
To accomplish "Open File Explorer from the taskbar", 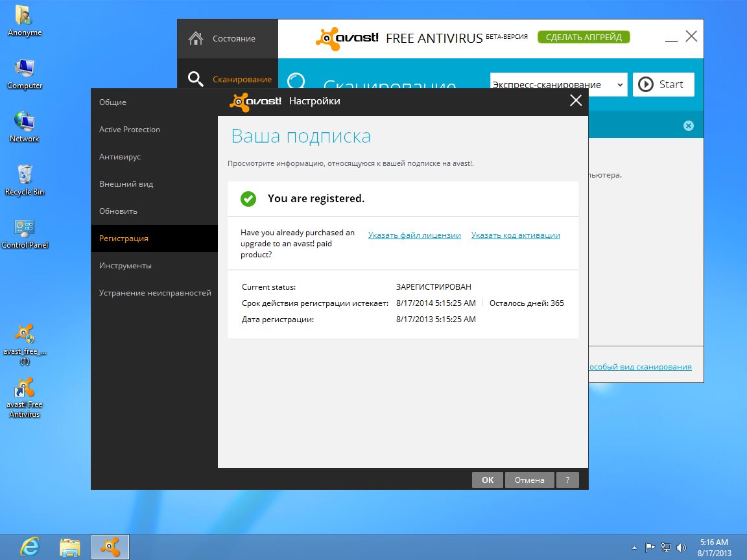I will pyautogui.click(x=70, y=546).
